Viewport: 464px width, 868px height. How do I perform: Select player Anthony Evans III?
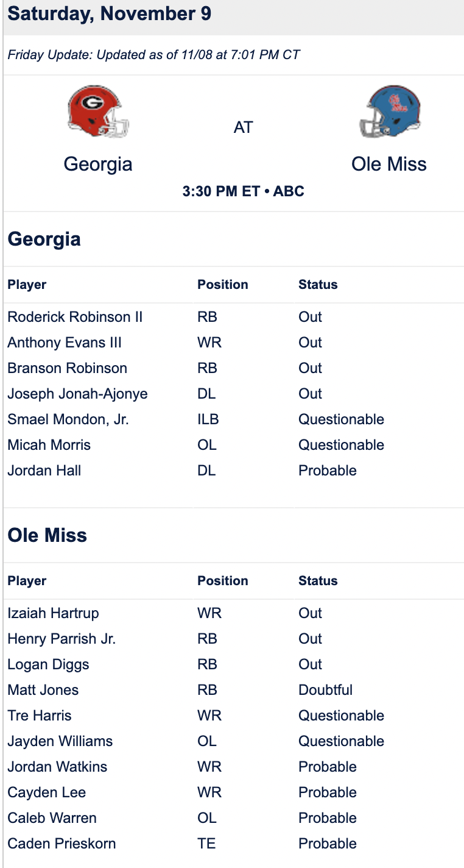(x=65, y=343)
